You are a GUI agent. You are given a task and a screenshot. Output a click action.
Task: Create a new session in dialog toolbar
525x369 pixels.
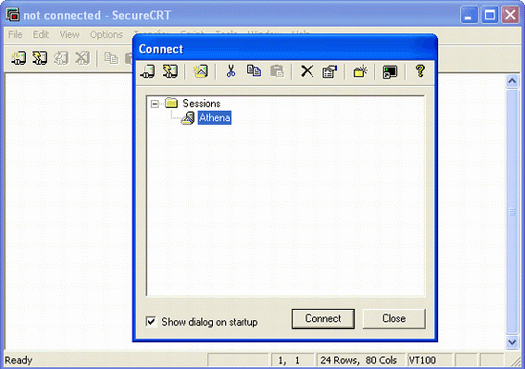click(200, 71)
